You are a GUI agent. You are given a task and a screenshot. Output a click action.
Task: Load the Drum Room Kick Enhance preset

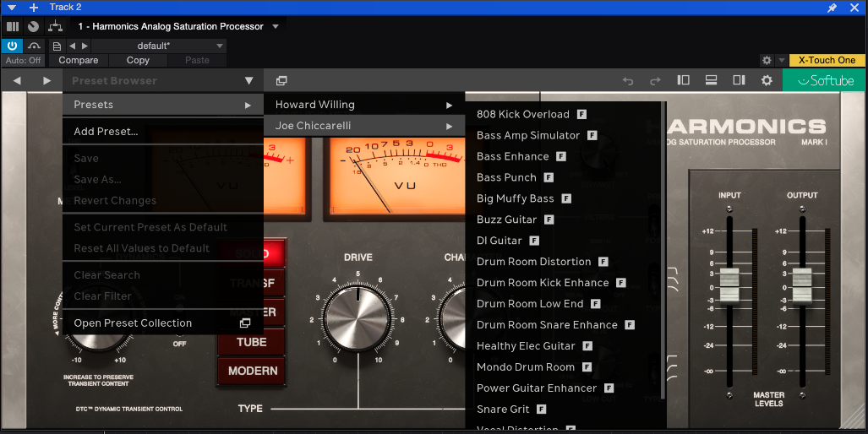(563, 283)
